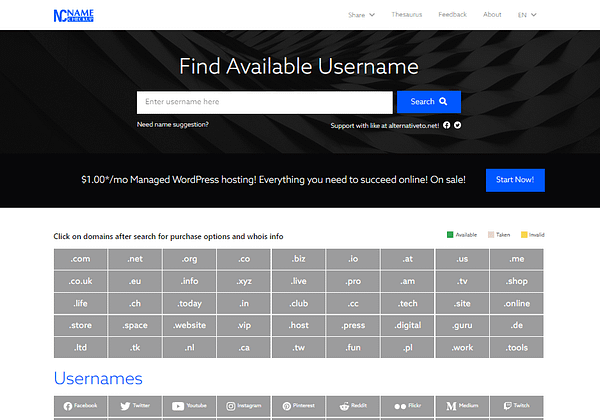This screenshot has height=420, width=600.
Task: Select the Flickr username tile
Action: click(408, 407)
